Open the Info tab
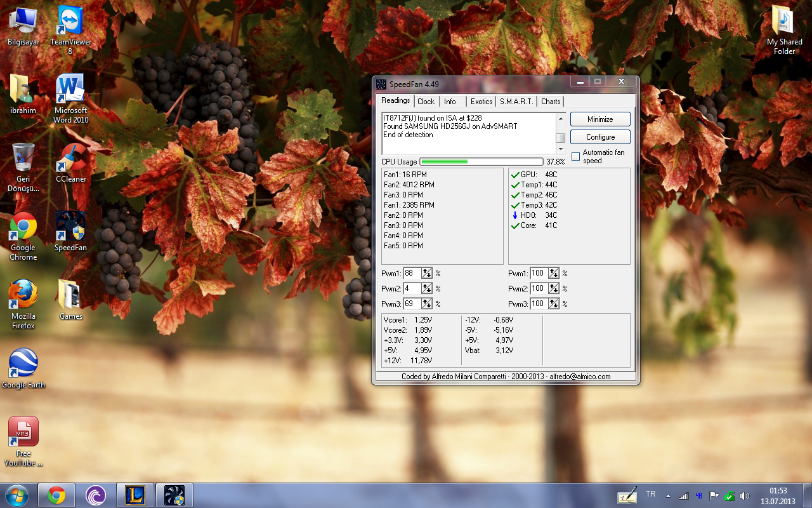 [x=450, y=102]
